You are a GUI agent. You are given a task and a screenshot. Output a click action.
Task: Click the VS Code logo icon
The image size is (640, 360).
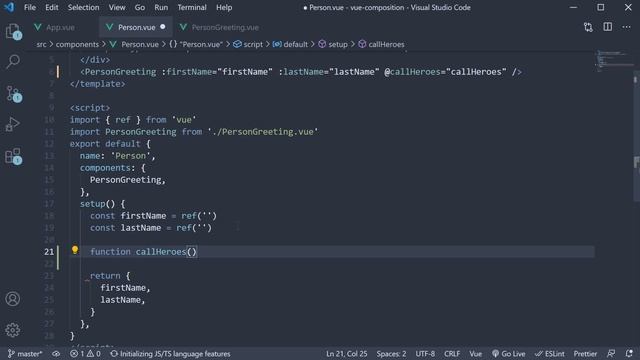tap(9, 7)
